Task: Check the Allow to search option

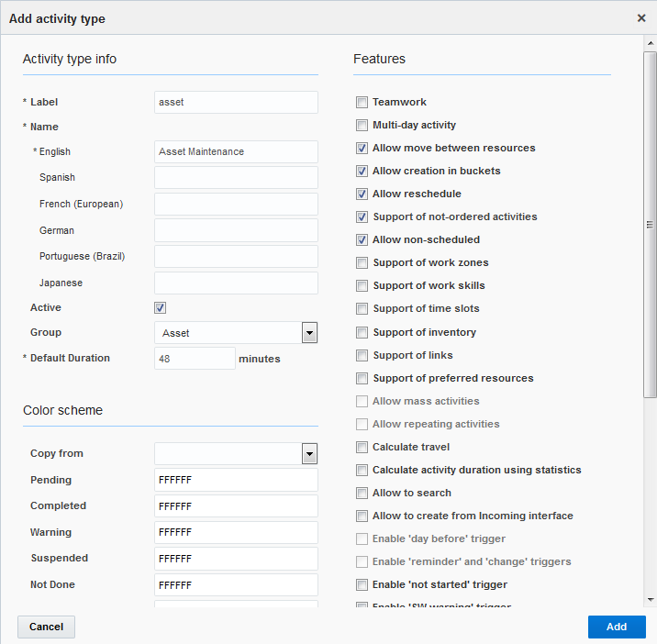Action: tap(362, 494)
